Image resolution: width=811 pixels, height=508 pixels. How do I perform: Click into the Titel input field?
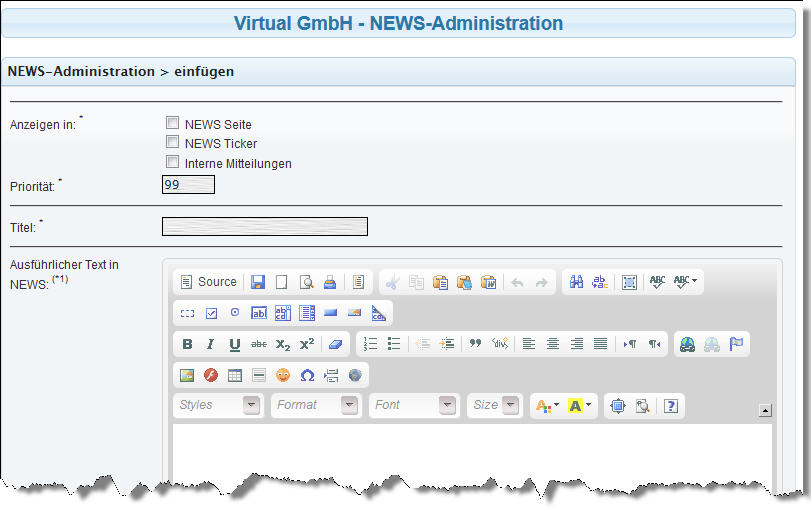tap(265, 227)
